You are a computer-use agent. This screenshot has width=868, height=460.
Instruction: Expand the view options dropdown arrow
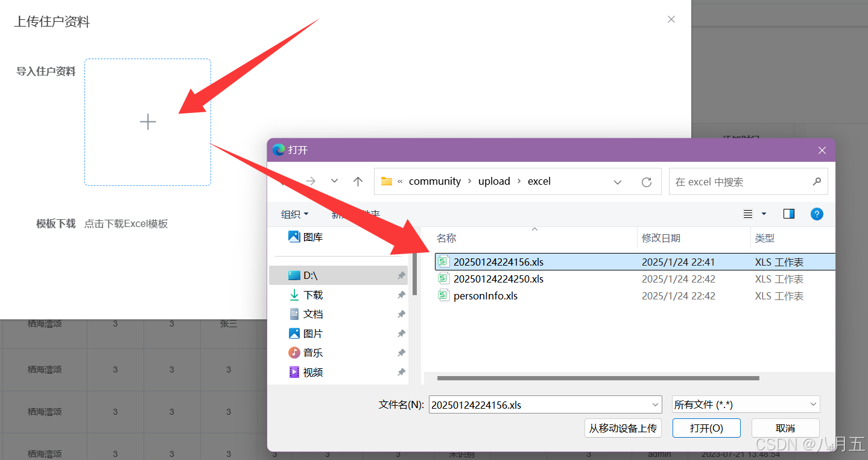tap(764, 214)
